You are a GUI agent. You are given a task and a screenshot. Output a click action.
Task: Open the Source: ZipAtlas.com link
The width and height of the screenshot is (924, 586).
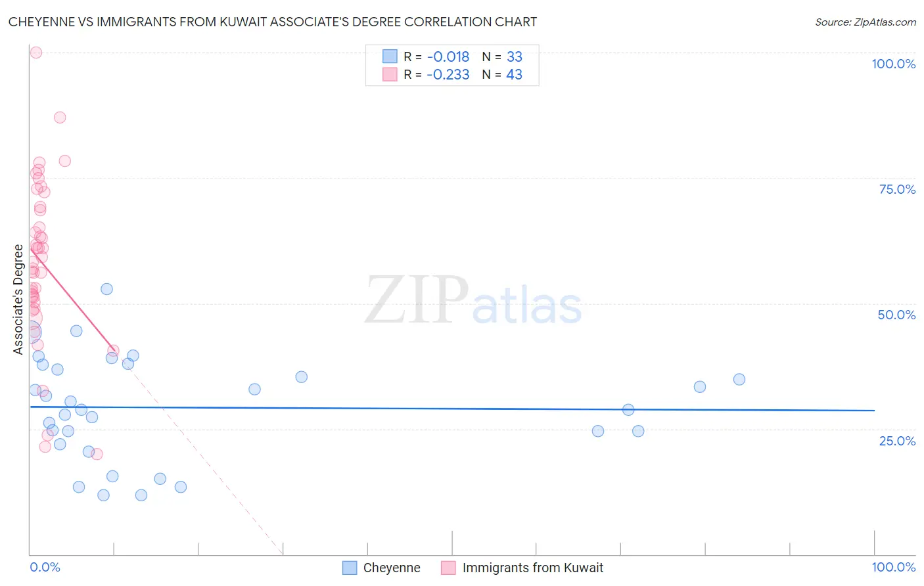(866, 22)
